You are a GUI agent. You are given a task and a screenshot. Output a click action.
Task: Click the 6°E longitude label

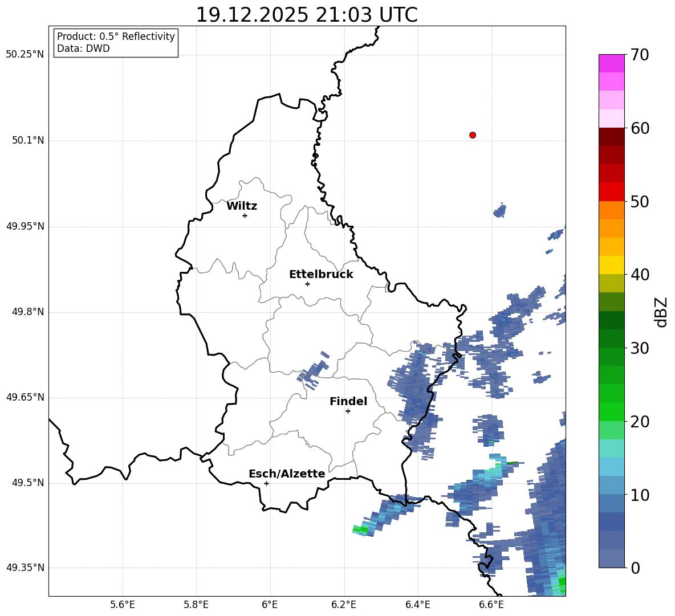tap(270, 605)
